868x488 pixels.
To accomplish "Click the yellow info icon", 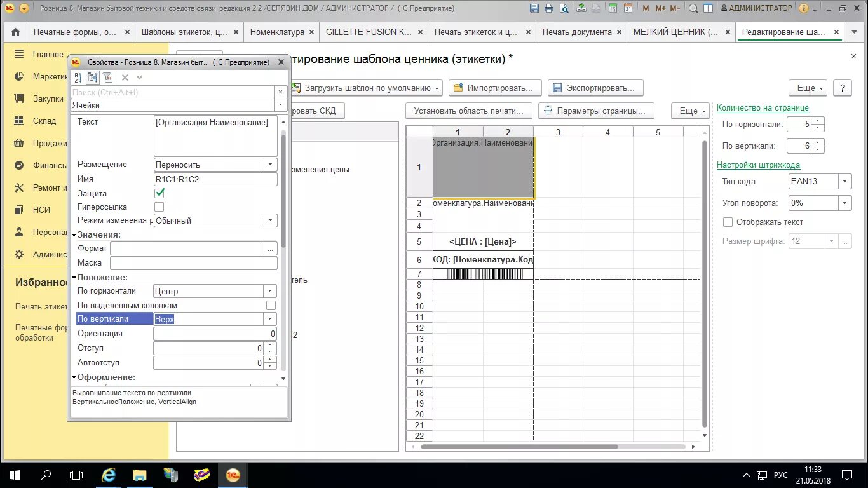I will 804,9.
